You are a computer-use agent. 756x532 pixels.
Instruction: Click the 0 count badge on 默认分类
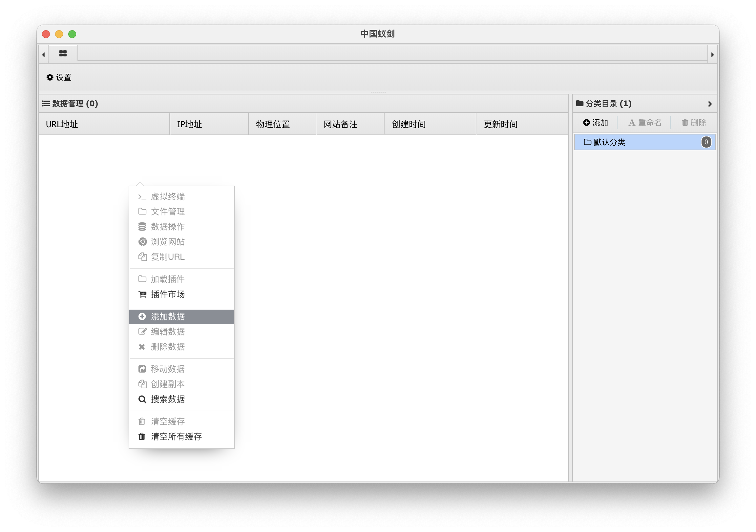point(706,142)
